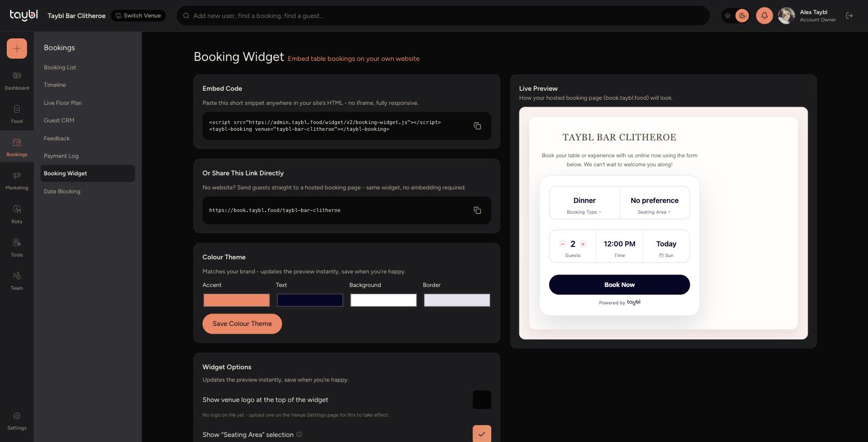Pick the Background colour swatch

384,300
